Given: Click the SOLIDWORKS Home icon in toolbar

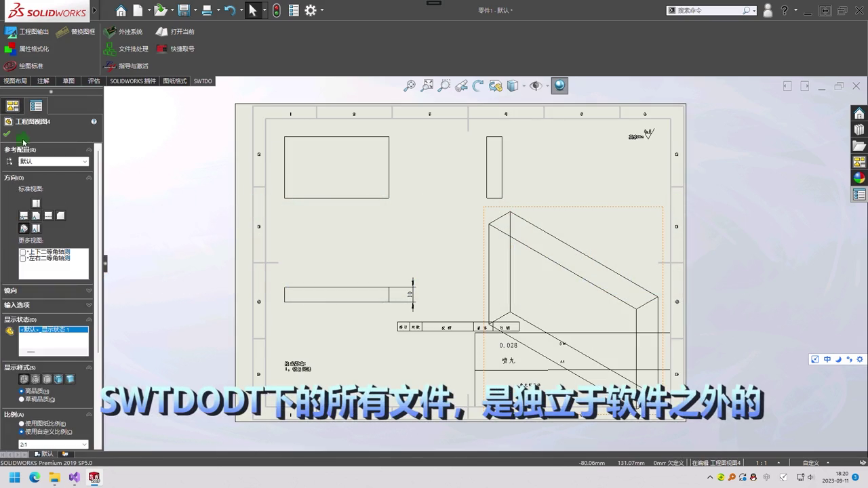Looking at the screenshot, I should 121,10.
